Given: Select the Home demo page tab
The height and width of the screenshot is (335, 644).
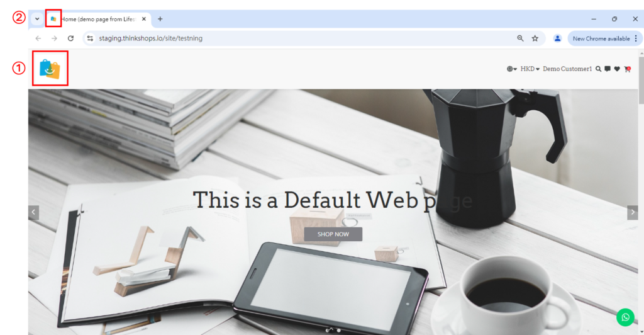Looking at the screenshot, I should [99, 19].
